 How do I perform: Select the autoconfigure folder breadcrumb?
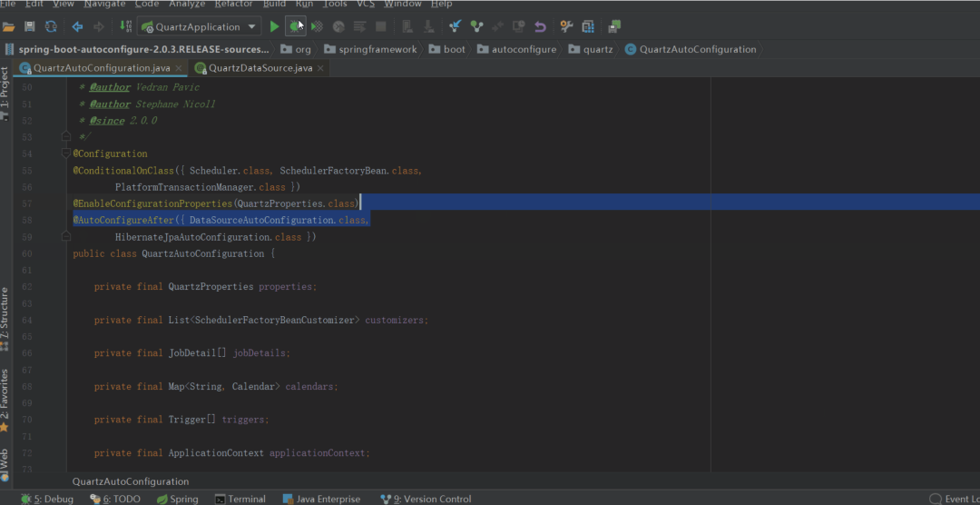point(516,49)
